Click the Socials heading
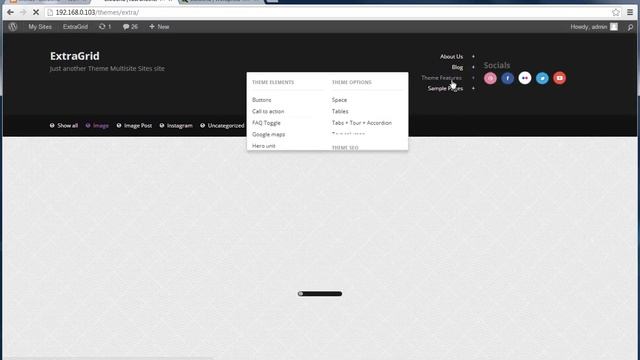 [x=497, y=65]
